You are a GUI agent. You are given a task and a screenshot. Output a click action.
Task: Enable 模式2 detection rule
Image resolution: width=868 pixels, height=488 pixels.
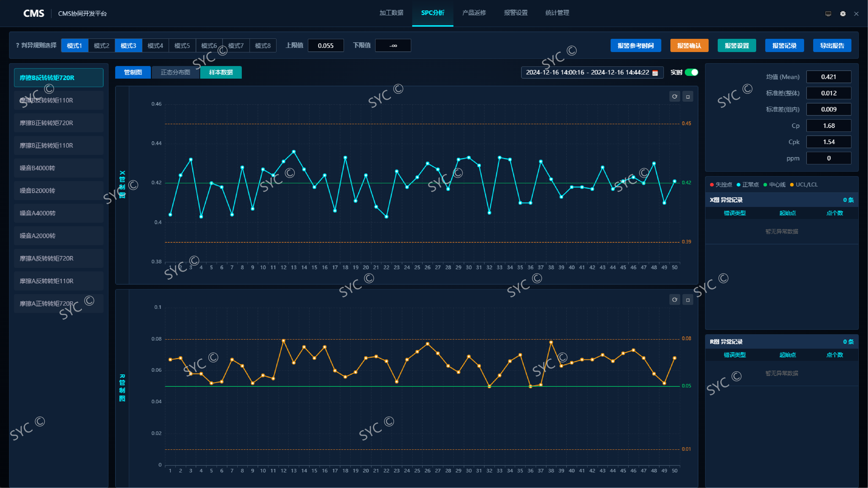pos(101,46)
